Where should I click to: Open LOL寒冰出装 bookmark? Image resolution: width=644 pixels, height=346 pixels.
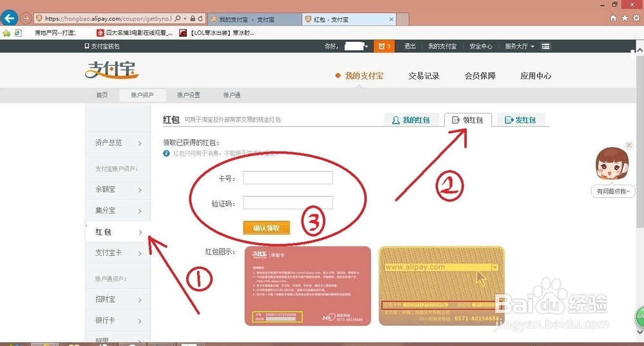click(217, 33)
